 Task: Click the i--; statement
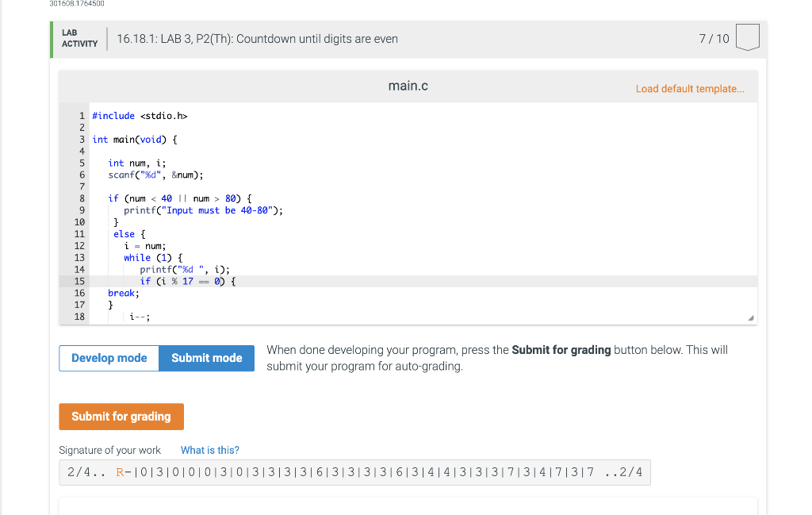[x=140, y=317]
